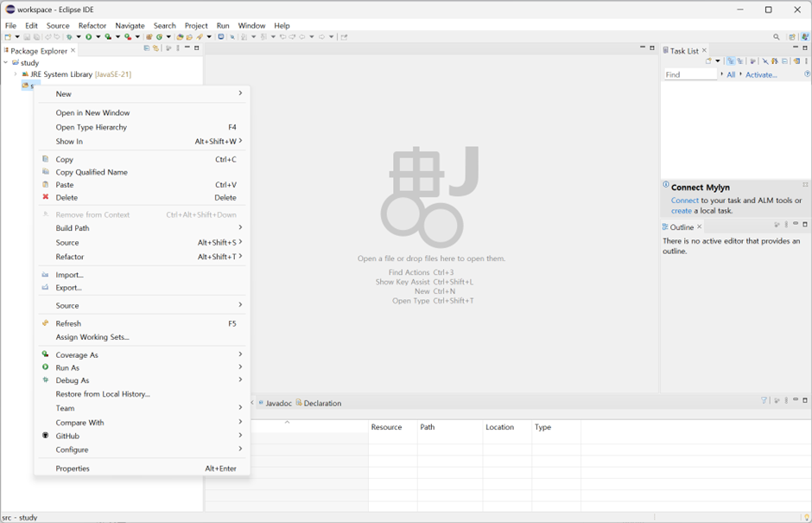Click Collapse All in Package Explorer
Viewport: 812px width, 523px height.
tap(147, 48)
